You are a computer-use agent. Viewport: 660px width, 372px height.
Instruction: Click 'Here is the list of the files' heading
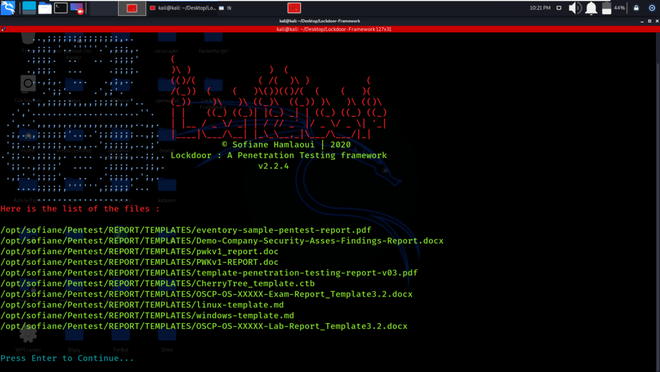(x=80, y=209)
